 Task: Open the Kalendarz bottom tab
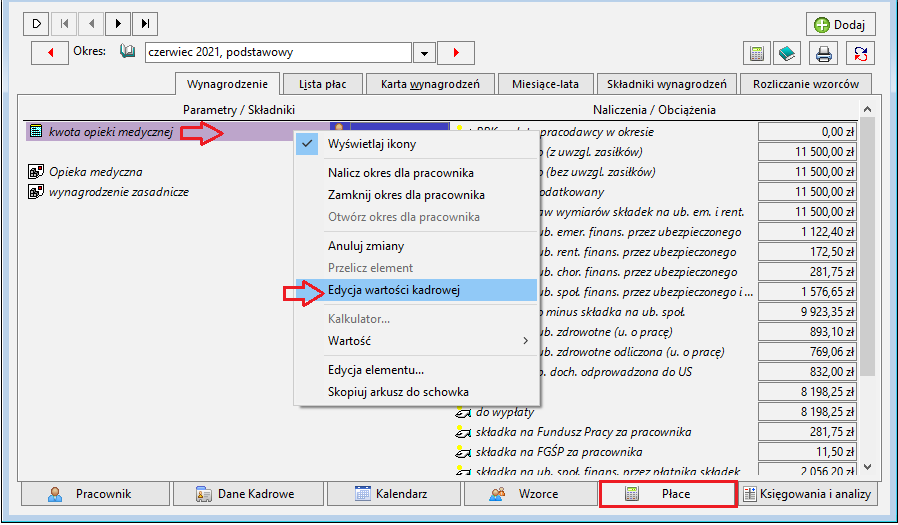[393, 494]
